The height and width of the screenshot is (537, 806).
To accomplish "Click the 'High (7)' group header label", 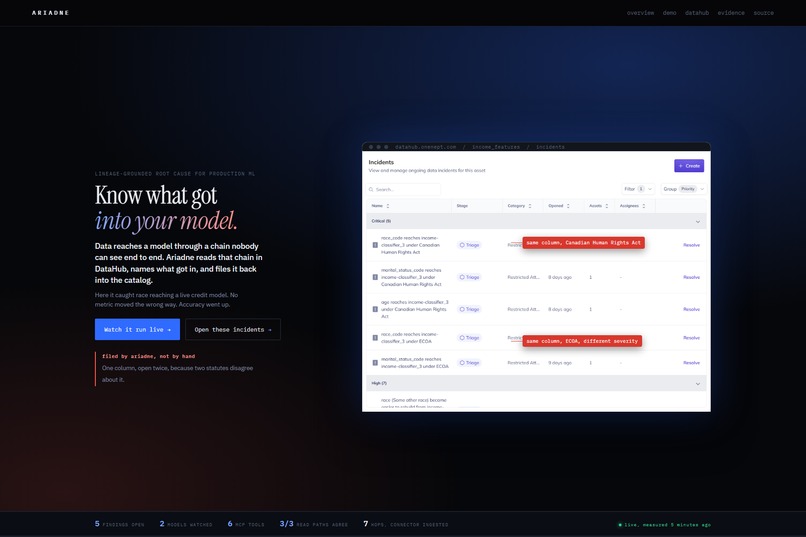I will pos(379,383).
